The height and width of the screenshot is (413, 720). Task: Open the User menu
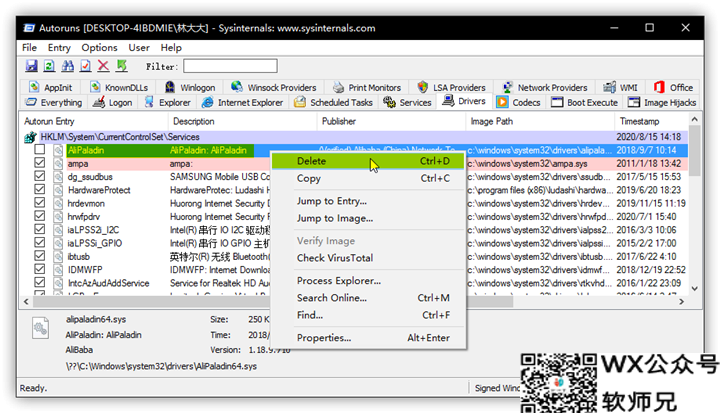pos(139,48)
